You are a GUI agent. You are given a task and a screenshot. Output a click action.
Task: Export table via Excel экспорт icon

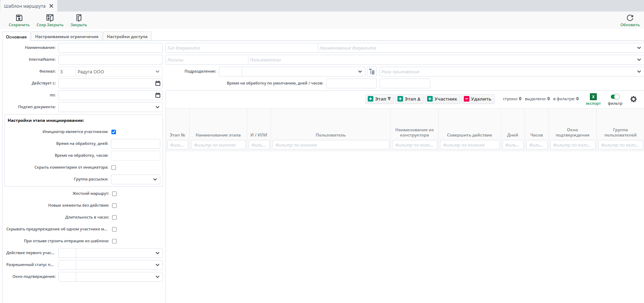pyautogui.click(x=593, y=97)
